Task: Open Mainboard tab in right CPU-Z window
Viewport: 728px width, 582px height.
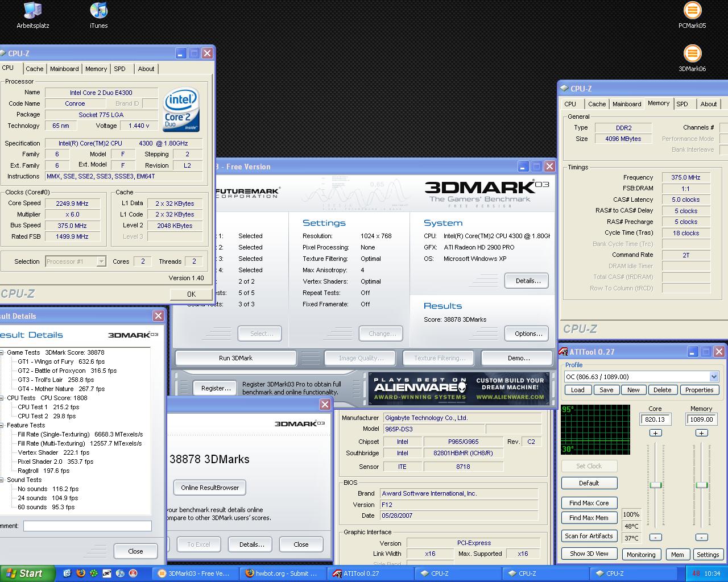Action: tap(627, 104)
